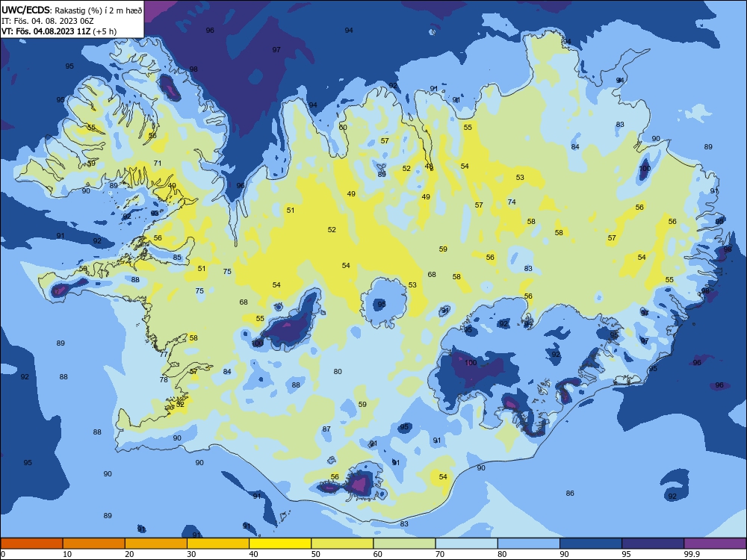Screen dimensions: 747x560
Task: Click the '74' humidity value on the map
Action: (512, 202)
